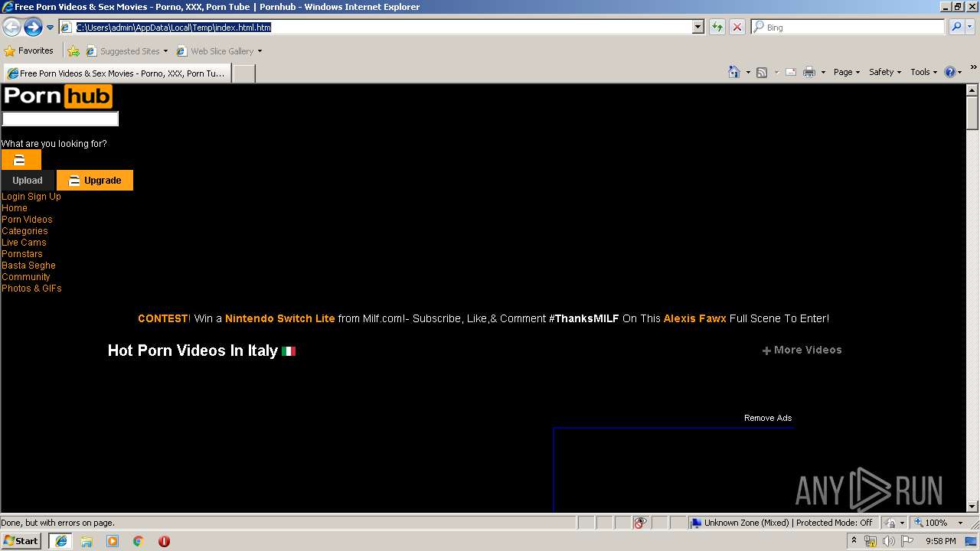Open the Page menu
Image resolution: width=980 pixels, height=551 pixels.
tap(846, 72)
